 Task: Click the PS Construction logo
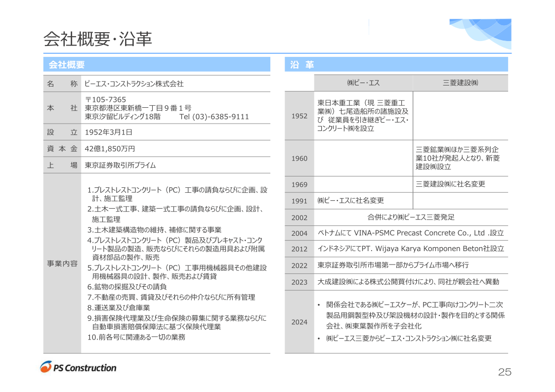coord(78,367)
